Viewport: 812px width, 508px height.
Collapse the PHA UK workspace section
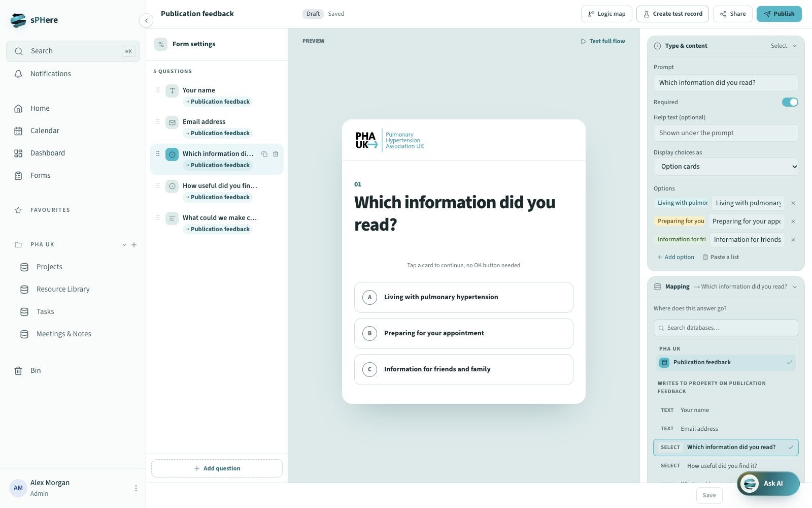coord(124,244)
